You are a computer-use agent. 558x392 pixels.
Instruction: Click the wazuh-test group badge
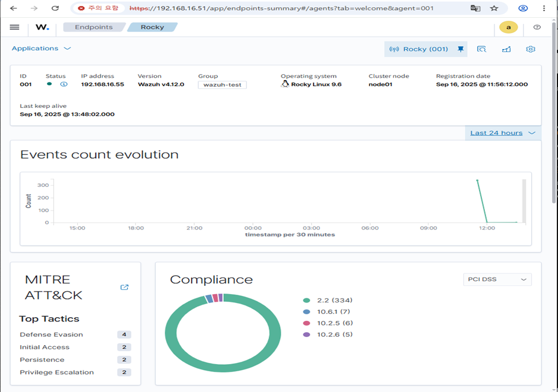point(222,85)
